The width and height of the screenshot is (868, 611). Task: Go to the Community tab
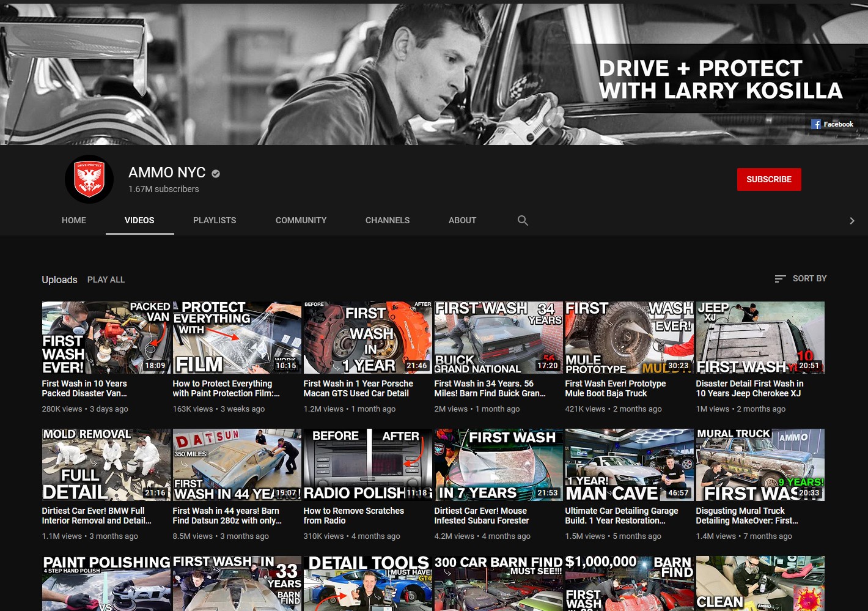(x=301, y=220)
